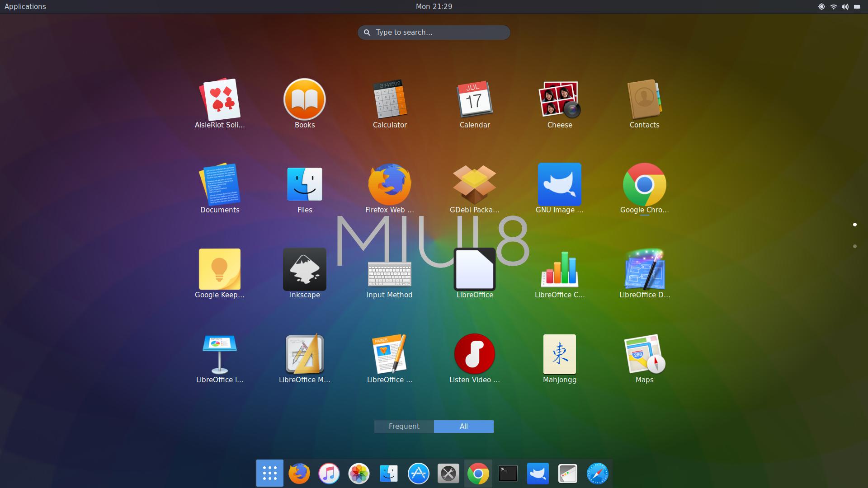Image resolution: width=868 pixels, height=488 pixels.
Task: Open the Listen Video app
Action: click(x=475, y=355)
